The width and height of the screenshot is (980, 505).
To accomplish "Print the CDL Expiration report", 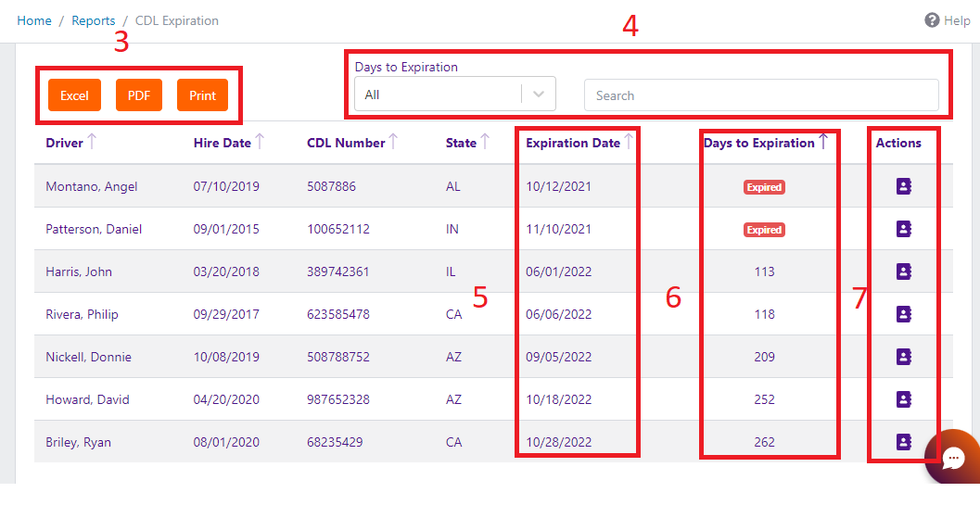I will coord(202,95).
